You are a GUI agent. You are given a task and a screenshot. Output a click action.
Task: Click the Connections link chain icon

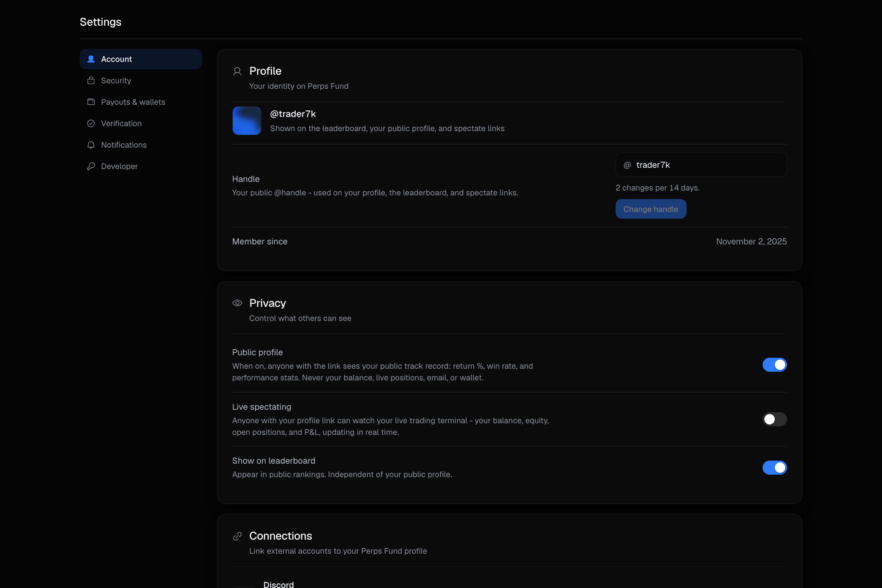click(x=237, y=536)
